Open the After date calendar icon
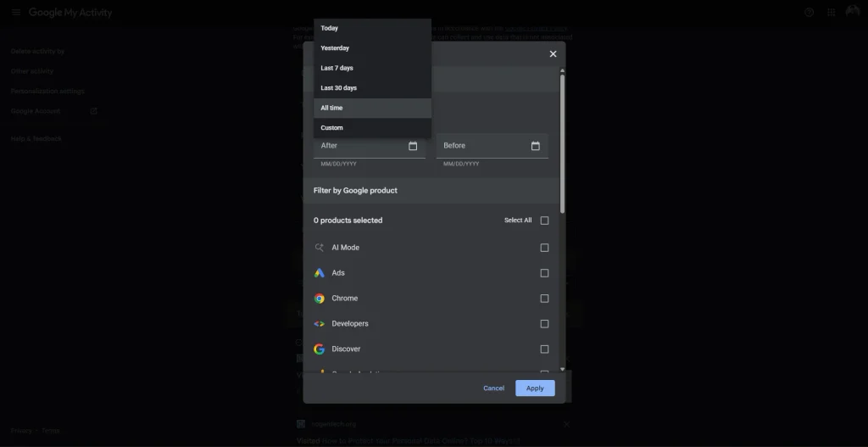This screenshot has height=447, width=868. (x=413, y=146)
